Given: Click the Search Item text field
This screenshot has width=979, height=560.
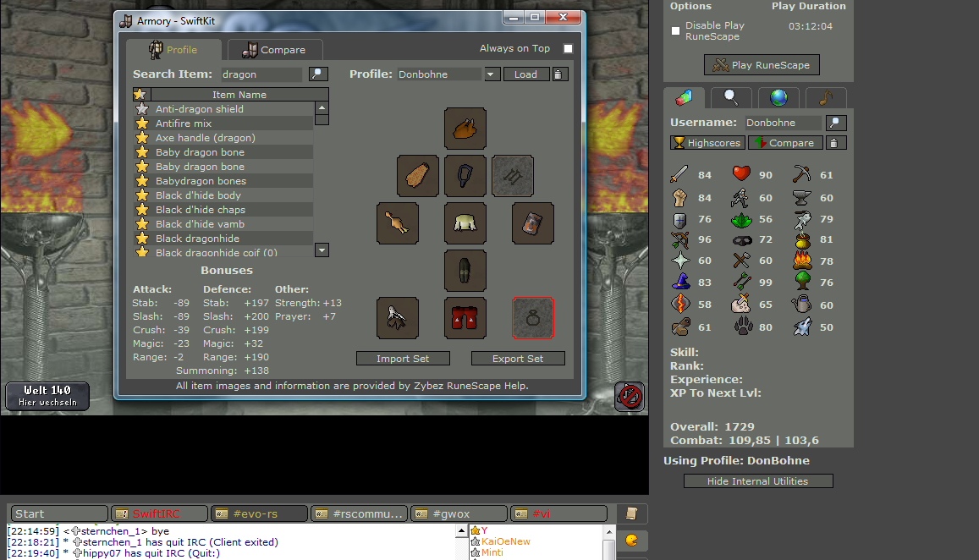Looking at the screenshot, I should click(x=261, y=74).
